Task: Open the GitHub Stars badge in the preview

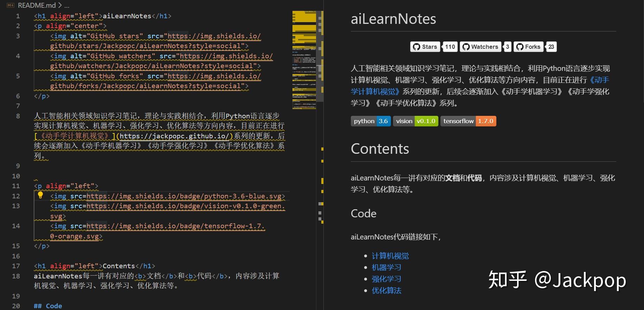Action: pos(425,47)
